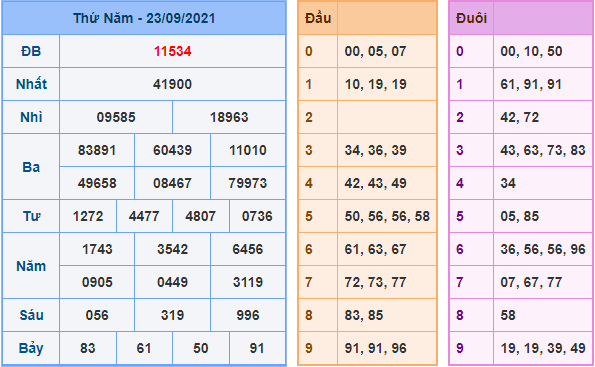Select Ba prize number 79973
595x367 pixels.
pyautogui.click(x=248, y=183)
